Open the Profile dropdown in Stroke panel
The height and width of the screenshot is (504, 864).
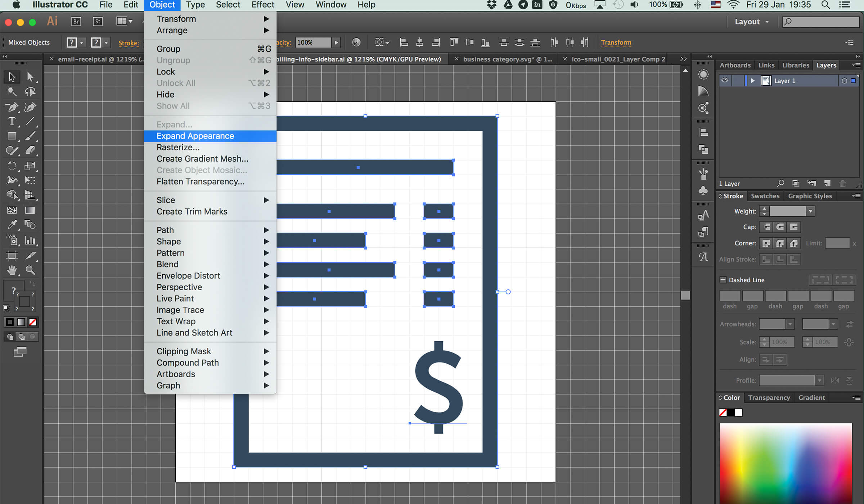point(820,381)
